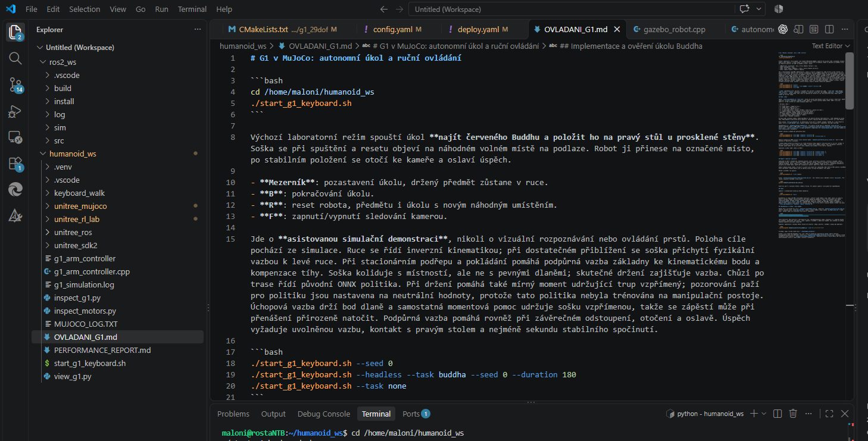Go back using the title bar arrow
Image resolution: width=868 pixels, height=441 pixels.
[384, 10]
